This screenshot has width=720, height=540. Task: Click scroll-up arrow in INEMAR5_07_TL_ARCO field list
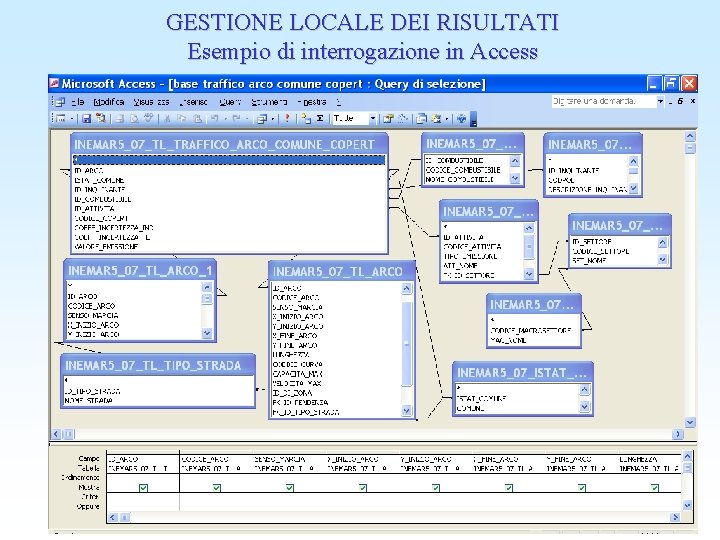(406, 288)
